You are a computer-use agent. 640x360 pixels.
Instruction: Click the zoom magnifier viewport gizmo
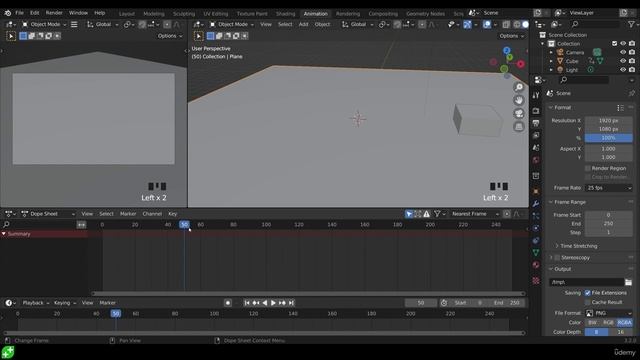[519, 87]
